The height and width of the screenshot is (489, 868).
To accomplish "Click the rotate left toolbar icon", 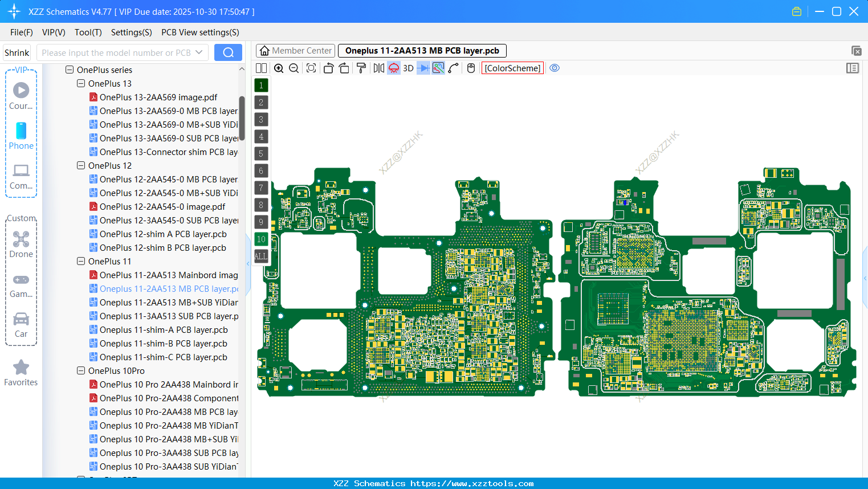I will click(x=328, y=68).
